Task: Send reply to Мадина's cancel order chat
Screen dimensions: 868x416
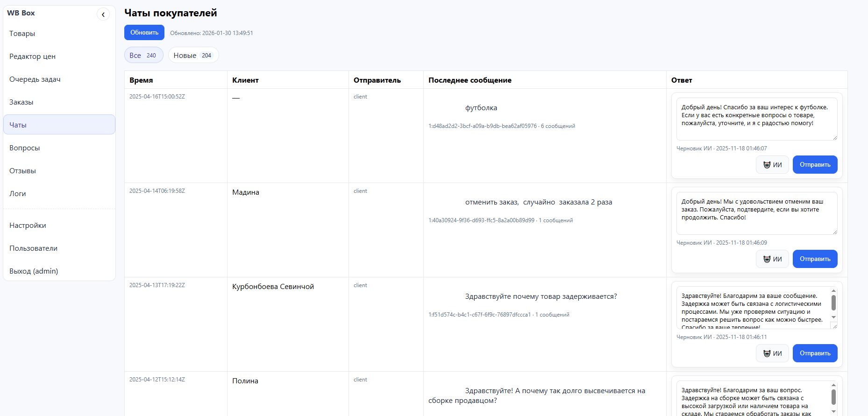Action: [815, 259]
